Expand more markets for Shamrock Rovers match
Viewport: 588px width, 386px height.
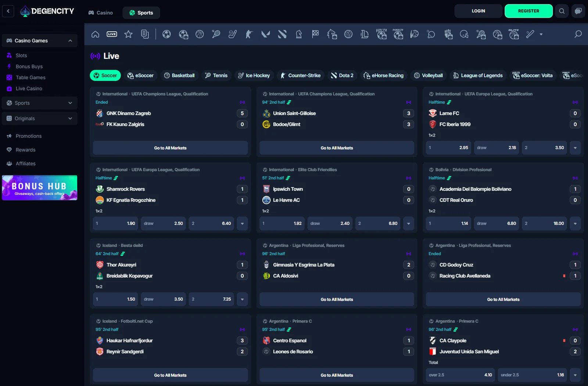click(x=242, y=224)
